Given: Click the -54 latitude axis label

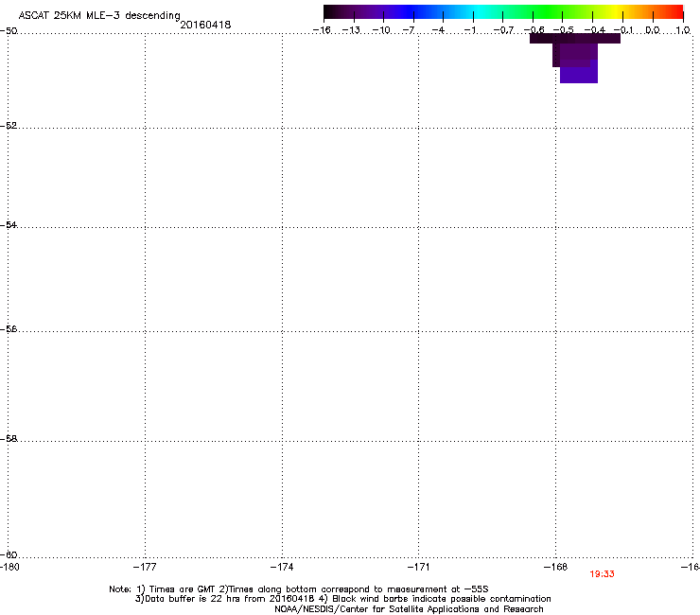Looking at the screenshot, I should coord(9,224).
